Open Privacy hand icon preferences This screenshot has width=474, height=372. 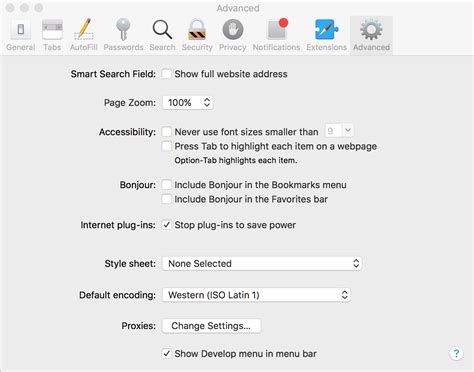232,35
